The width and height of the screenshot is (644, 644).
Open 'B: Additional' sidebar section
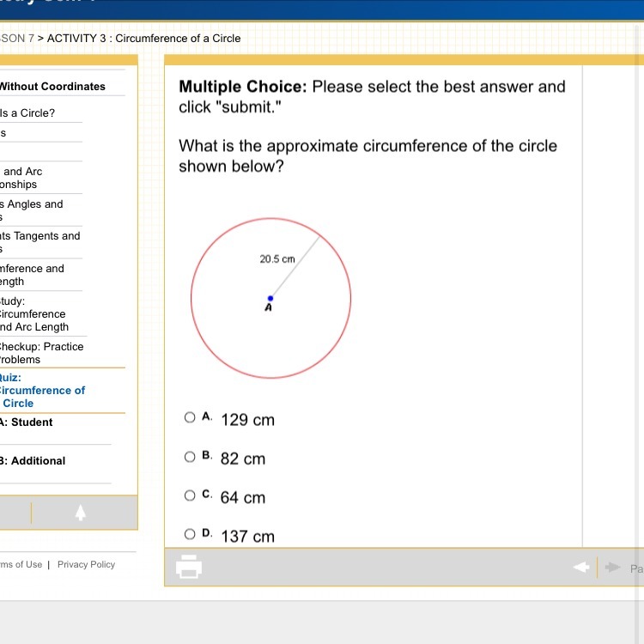[x=33, y=461]
